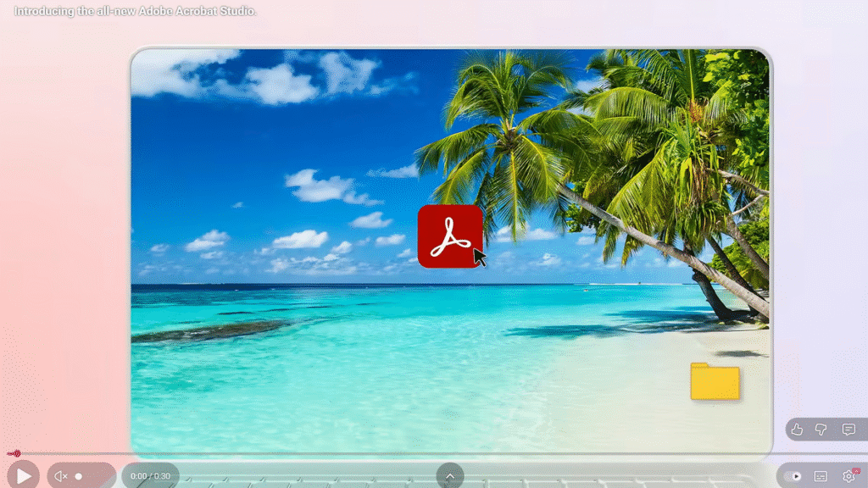Viewport: 868px width, 488px height.
Task: Click the volume slider knob
Action: point(79,476)
